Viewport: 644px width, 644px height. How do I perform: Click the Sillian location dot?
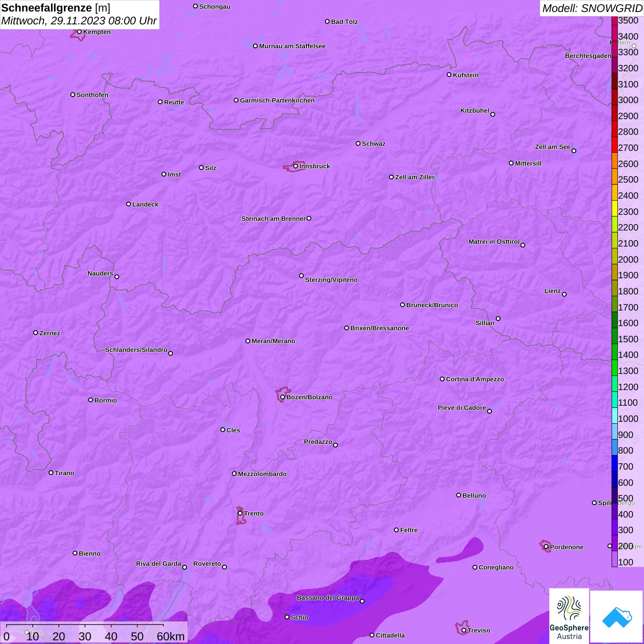coord(498,318)
